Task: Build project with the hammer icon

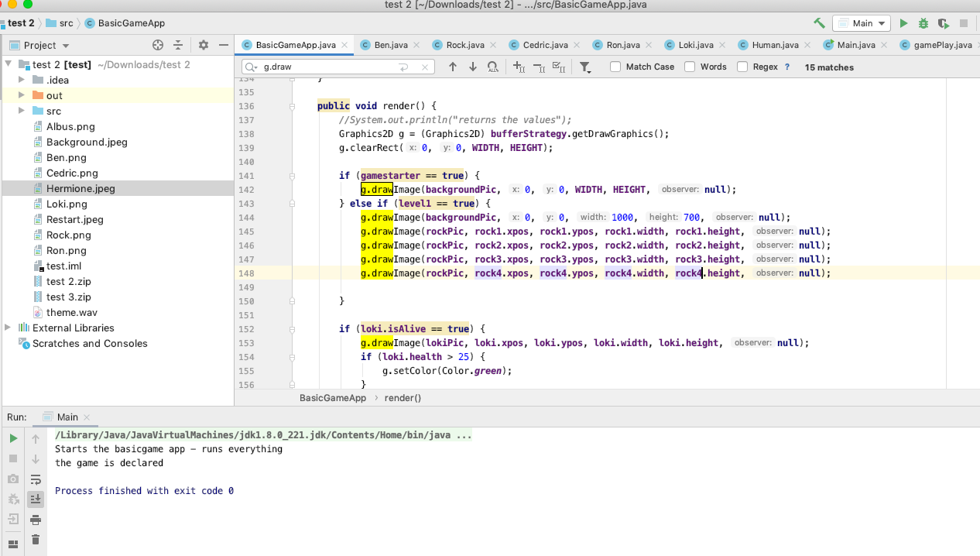Action: click(x=819, y=24)
